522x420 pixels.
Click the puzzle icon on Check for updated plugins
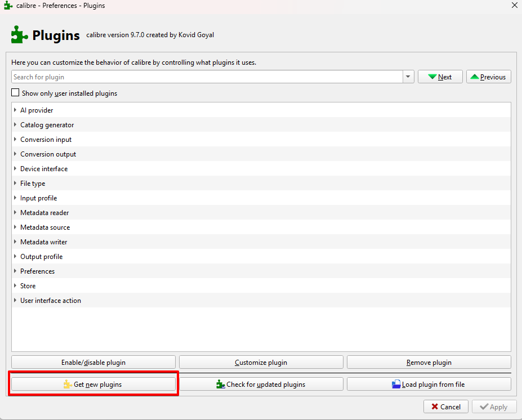click(x=220, y=385)
